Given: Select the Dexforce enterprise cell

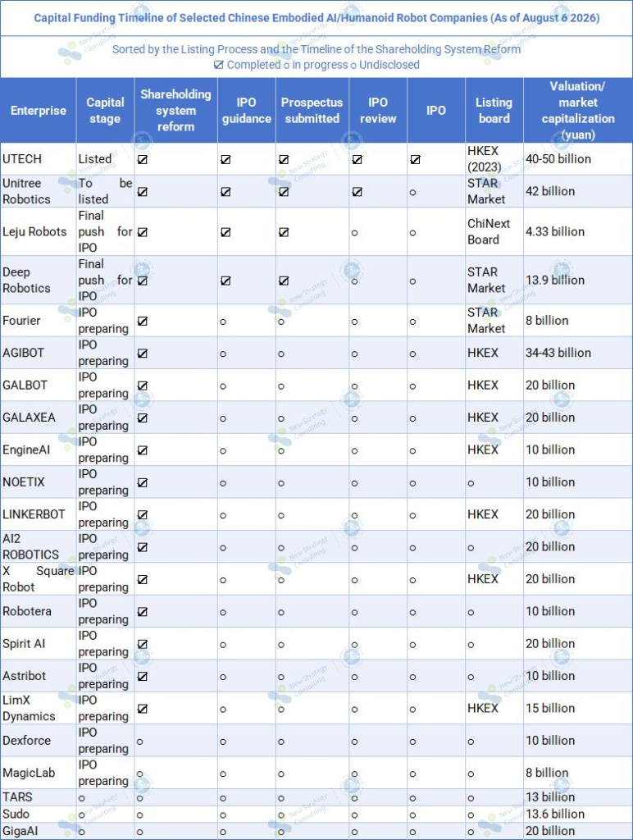Looking at the screenshot, I should click(x=38, y=741).
